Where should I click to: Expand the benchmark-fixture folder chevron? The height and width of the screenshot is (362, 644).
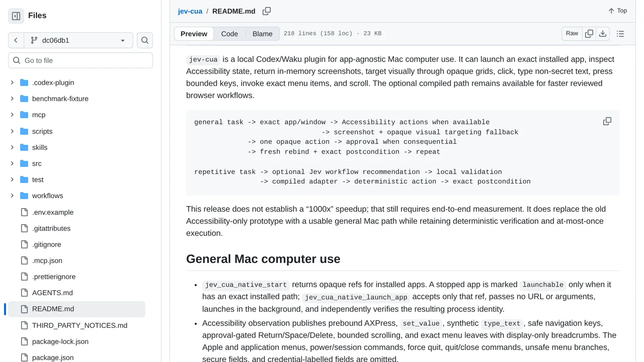pos(12,99)
